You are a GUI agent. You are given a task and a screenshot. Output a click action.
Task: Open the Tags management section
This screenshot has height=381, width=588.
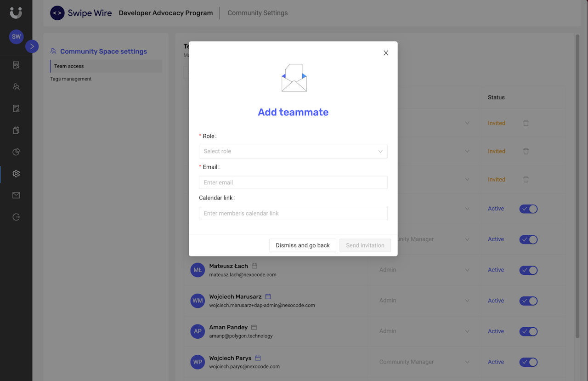[x=71, y=79]
